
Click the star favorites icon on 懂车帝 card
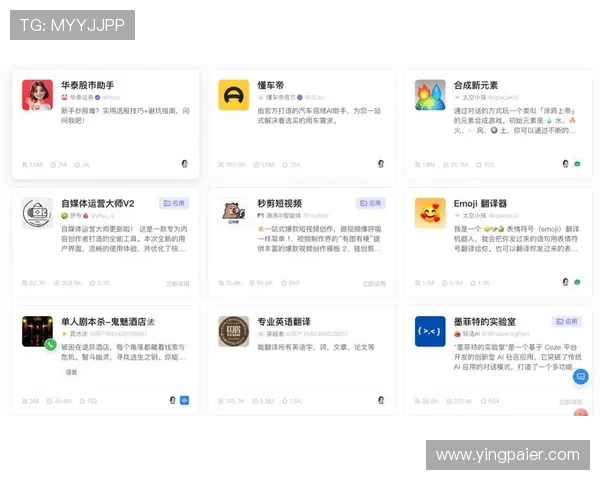tap(285, 165)
